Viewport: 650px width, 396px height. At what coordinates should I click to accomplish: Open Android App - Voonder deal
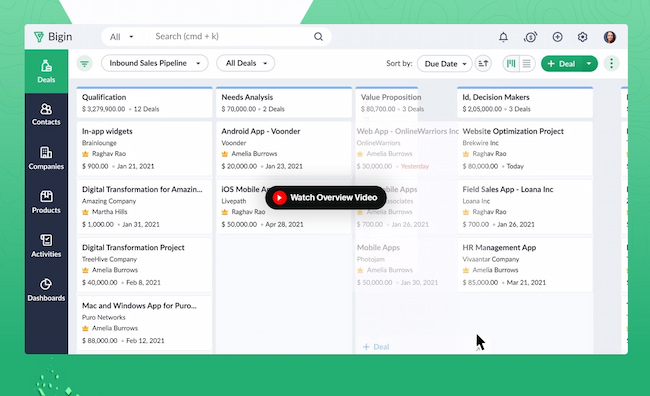[x=284, y=149]
